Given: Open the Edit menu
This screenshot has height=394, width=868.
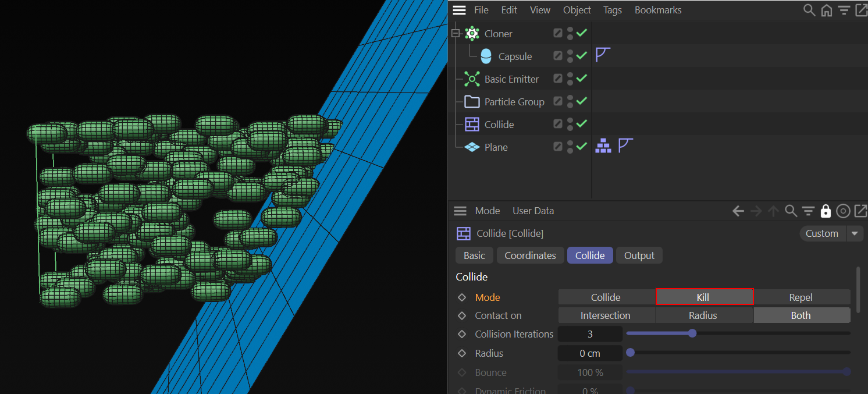Looking at the screenshot, I should (509, 10).
